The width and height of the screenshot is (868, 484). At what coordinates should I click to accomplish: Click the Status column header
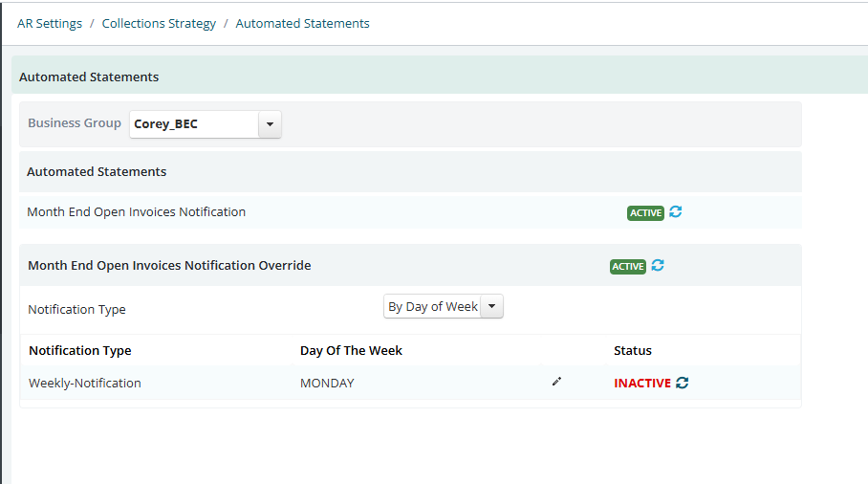click(x=633, y=350)
